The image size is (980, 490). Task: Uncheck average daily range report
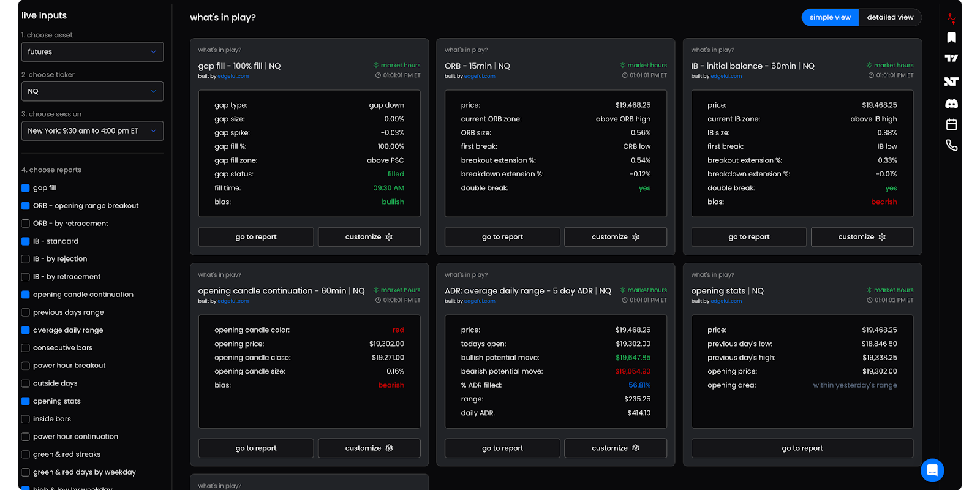26,330
